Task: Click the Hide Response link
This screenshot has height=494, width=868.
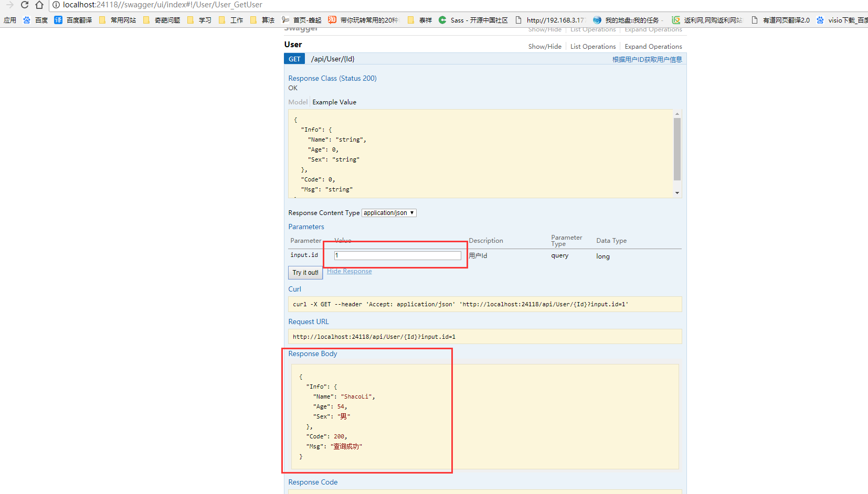Action: click(350, 271)
